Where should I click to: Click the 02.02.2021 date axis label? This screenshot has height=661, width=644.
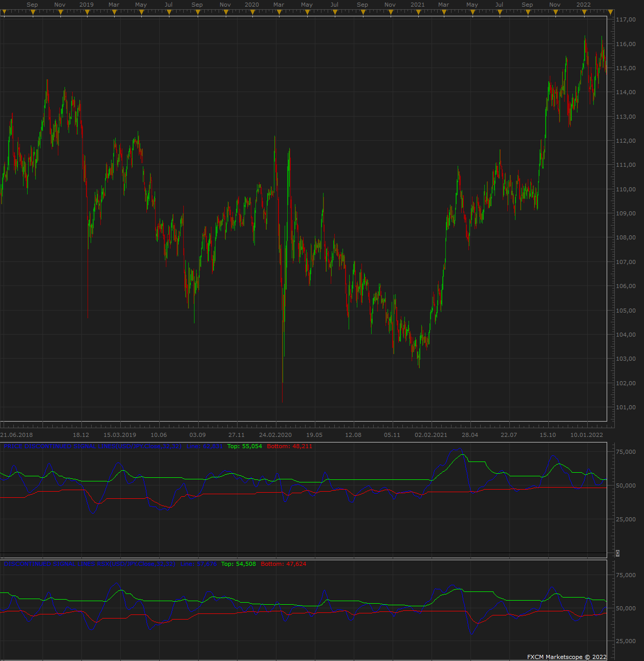point(431,435)
